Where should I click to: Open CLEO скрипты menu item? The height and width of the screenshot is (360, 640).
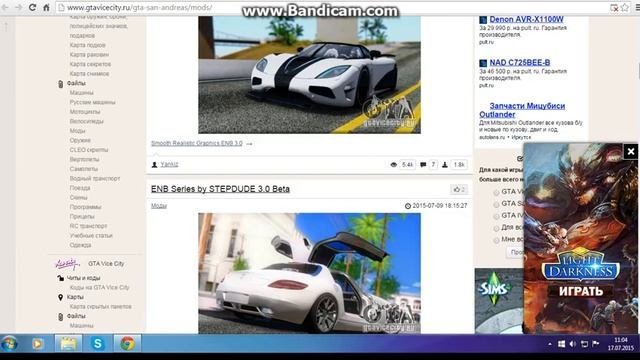click(x=89, y=150)
